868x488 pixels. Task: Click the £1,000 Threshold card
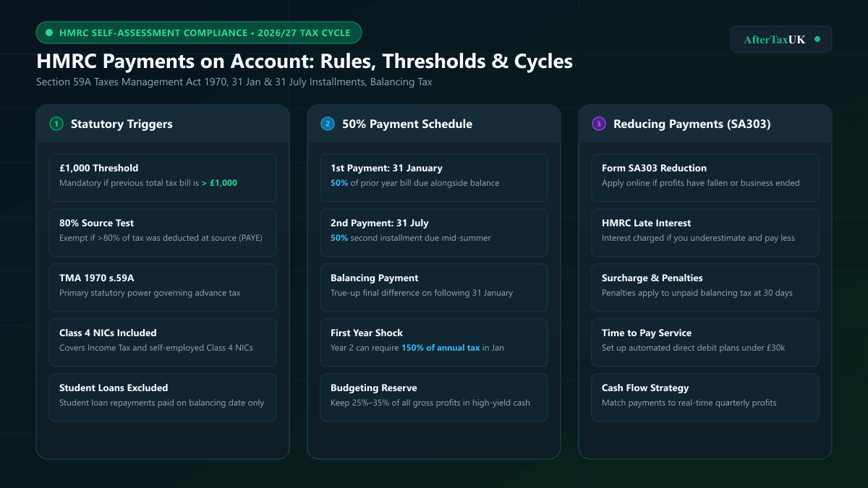coord(163,178)
